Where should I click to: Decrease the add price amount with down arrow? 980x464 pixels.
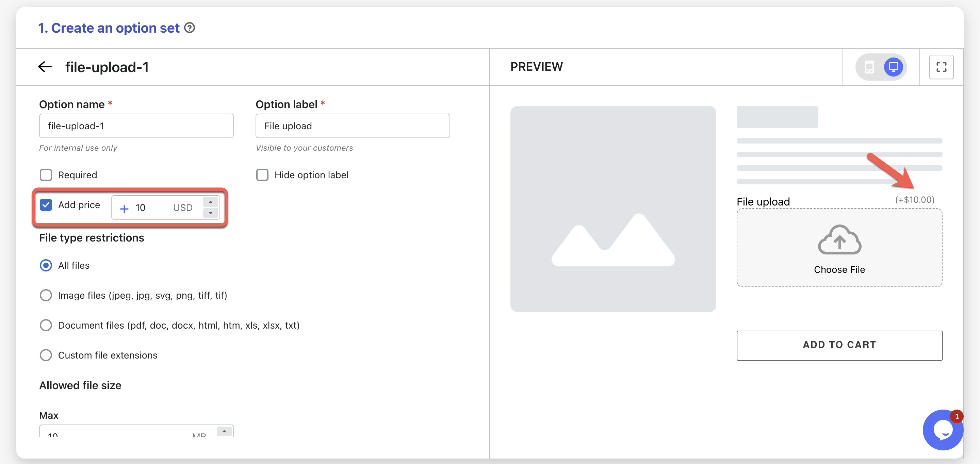point(210,213)
